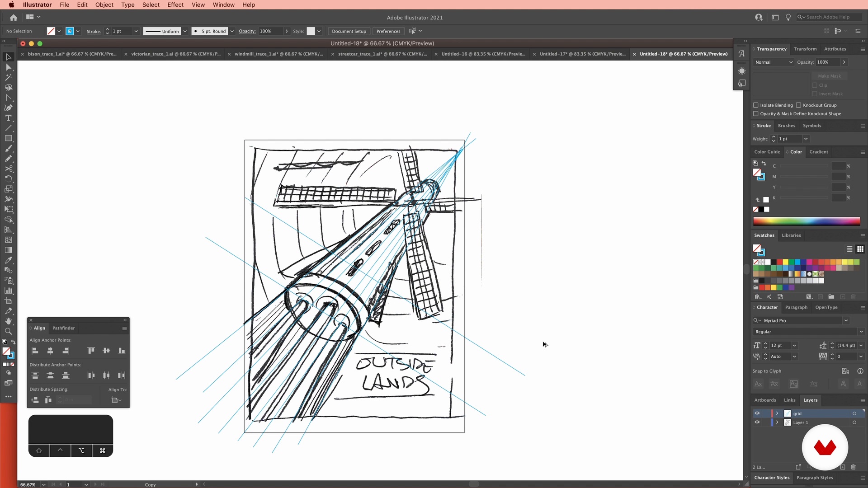Open the Type menu
Viewport: 868px width, 488px height.
(x=127, y=5)
